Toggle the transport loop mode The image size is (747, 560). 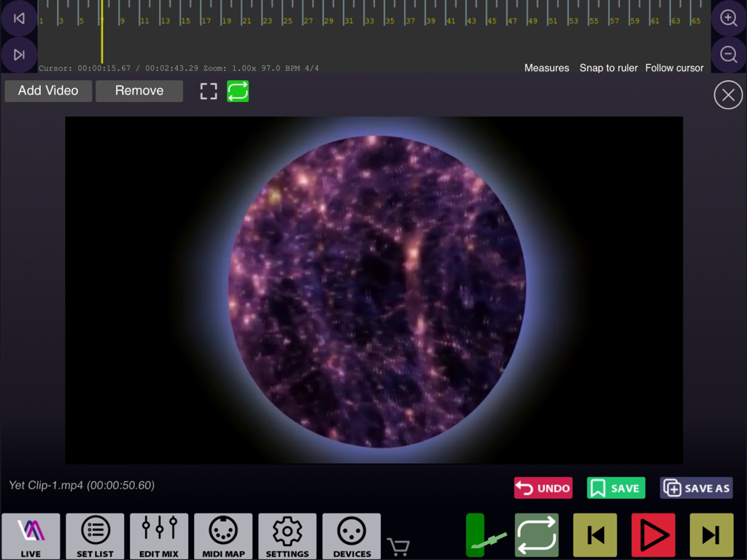[x=536, y=534]
